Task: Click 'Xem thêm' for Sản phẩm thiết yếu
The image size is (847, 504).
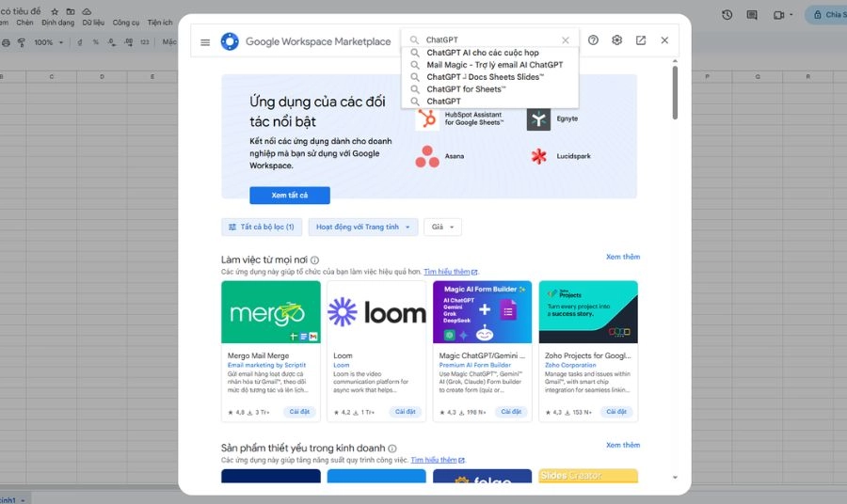Action: click(x=623, y=445)
